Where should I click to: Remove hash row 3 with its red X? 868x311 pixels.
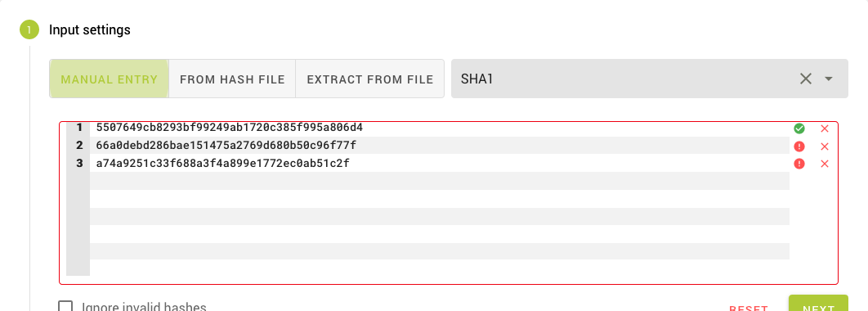click(x=824, y=164)
